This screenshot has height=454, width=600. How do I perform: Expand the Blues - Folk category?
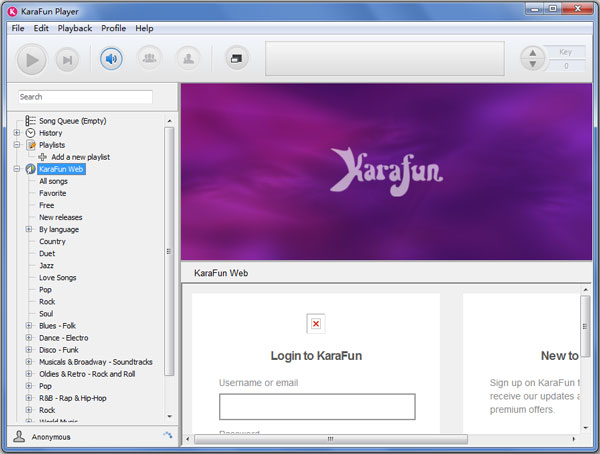29,325
